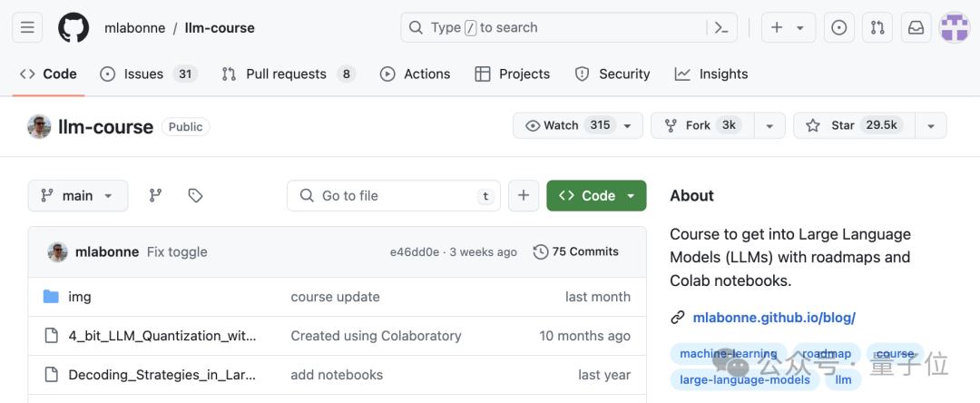Open the command palette icon
980x403 pixels.
[721, 27]
